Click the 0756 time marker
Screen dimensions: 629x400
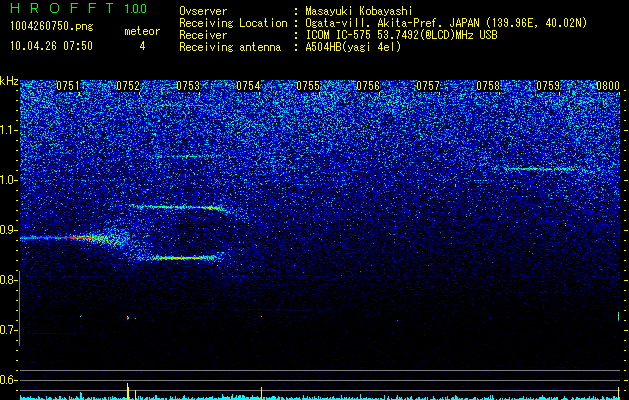368,86
